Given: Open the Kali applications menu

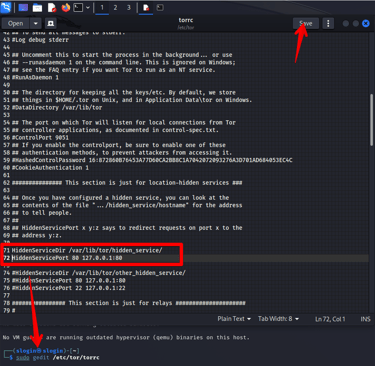Looking at the screenshot, I should click(6, 7).
